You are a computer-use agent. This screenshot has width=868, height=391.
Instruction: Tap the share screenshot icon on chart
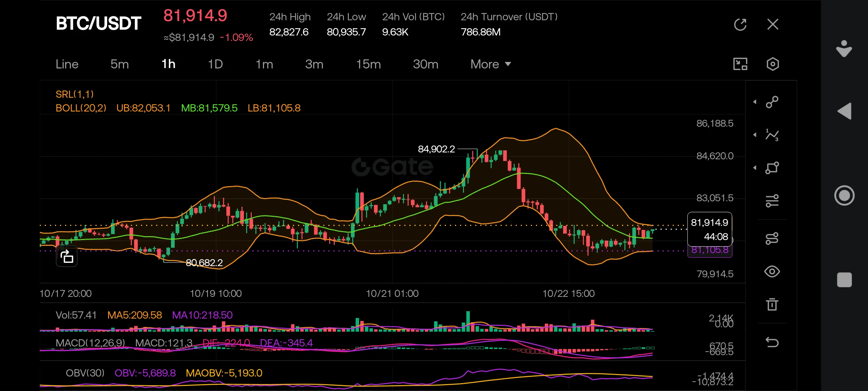point(67,257)
